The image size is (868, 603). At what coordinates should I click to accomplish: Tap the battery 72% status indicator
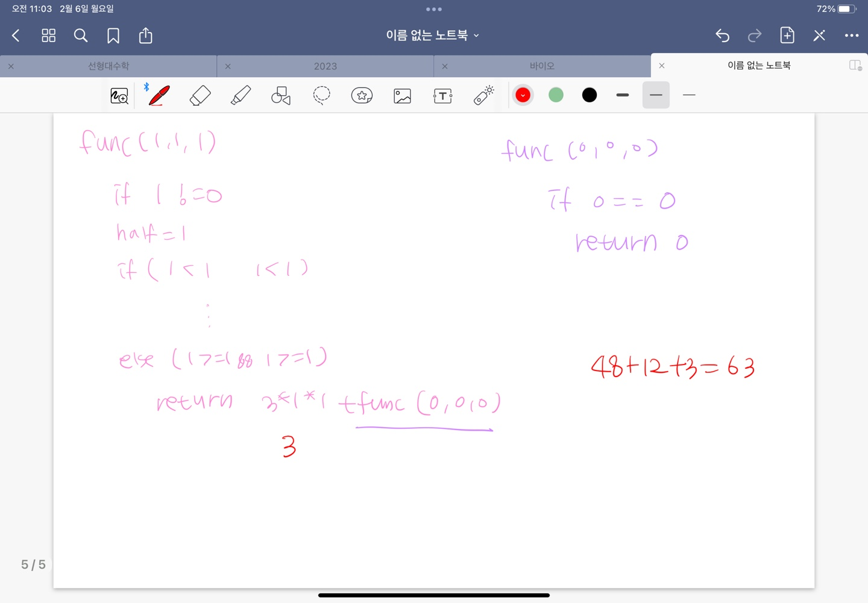coord(837,9)
